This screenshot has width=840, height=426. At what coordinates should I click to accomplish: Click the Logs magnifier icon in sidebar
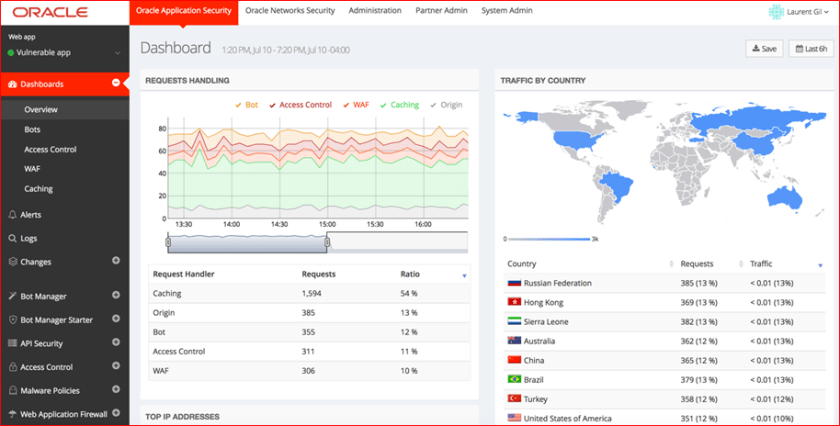point(12,239)
